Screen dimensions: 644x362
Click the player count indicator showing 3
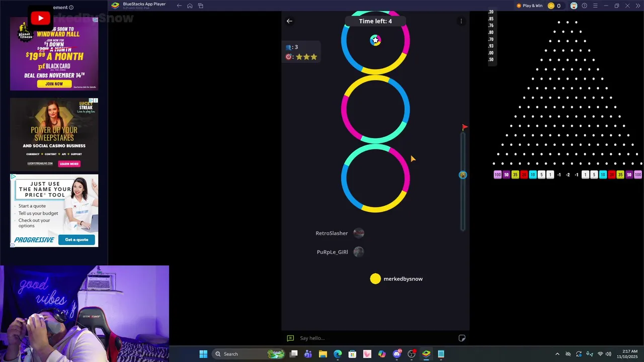(292, 47)
